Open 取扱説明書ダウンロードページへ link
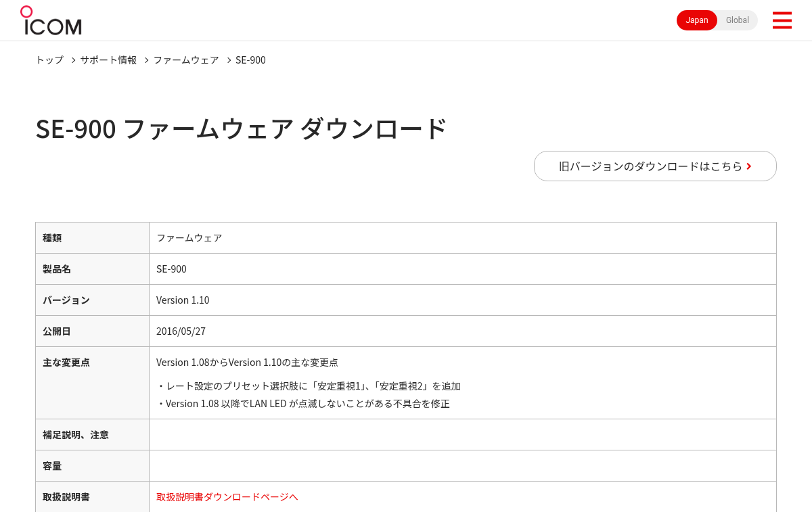 [x=227, y=497]
